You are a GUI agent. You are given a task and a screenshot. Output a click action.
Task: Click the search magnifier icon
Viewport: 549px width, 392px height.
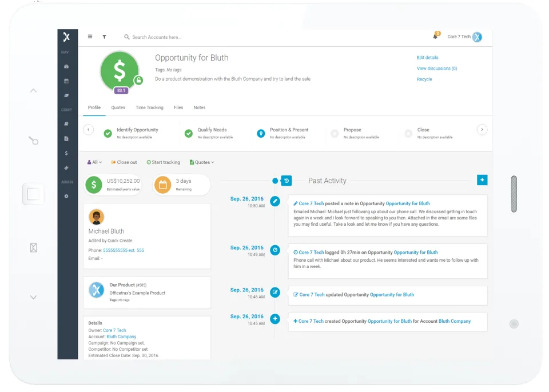pyautogui.click(x=127, y=37)
